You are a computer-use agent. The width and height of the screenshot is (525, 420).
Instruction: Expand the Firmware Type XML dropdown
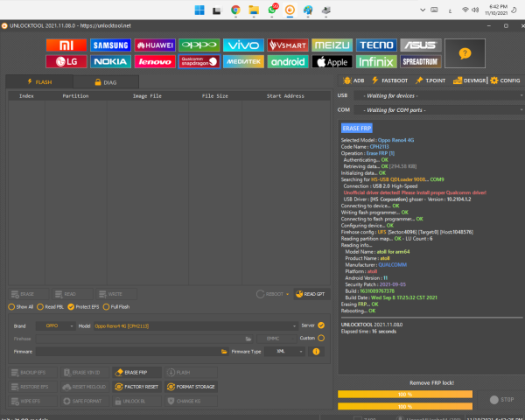284,352
